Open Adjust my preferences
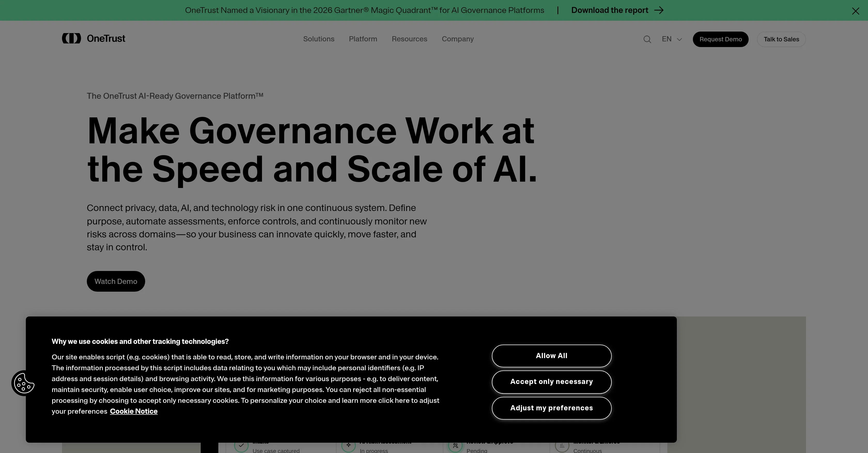Viewport: 868px width, 453px height. pos(552,408)
